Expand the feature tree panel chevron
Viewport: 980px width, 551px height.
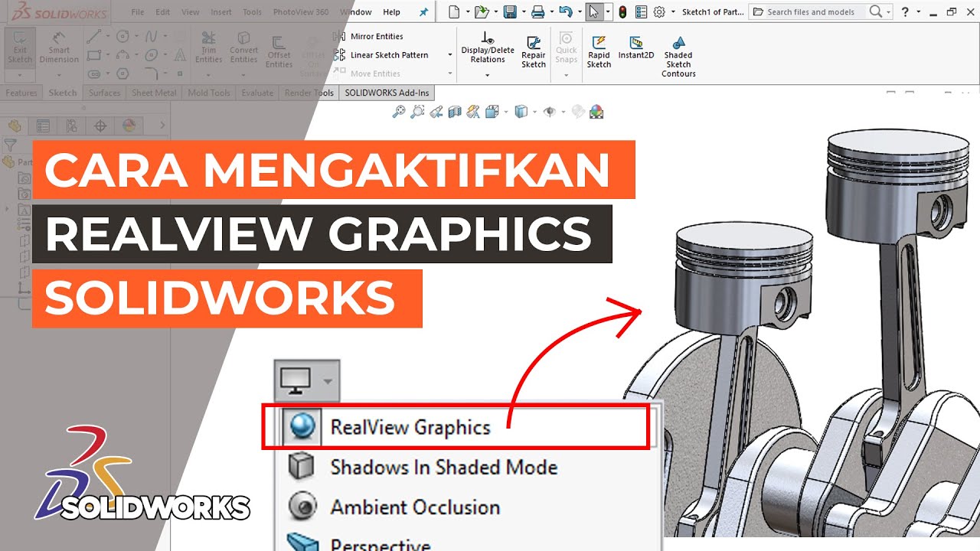[x=162, y=126]
